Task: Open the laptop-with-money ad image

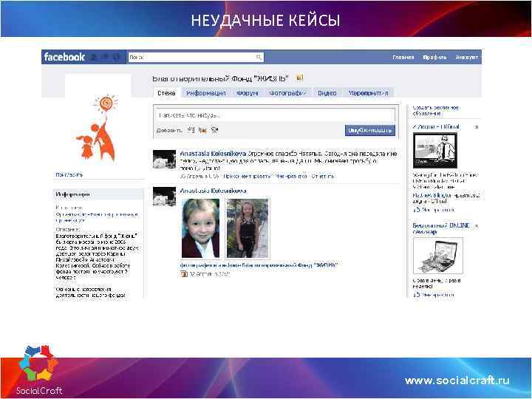Action: pos(437,256)
